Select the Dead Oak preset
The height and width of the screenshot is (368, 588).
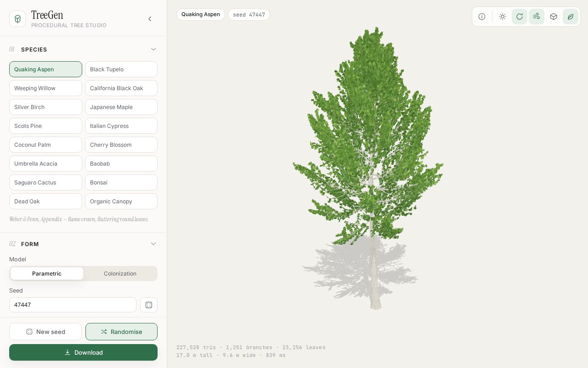tap(45, 201)
